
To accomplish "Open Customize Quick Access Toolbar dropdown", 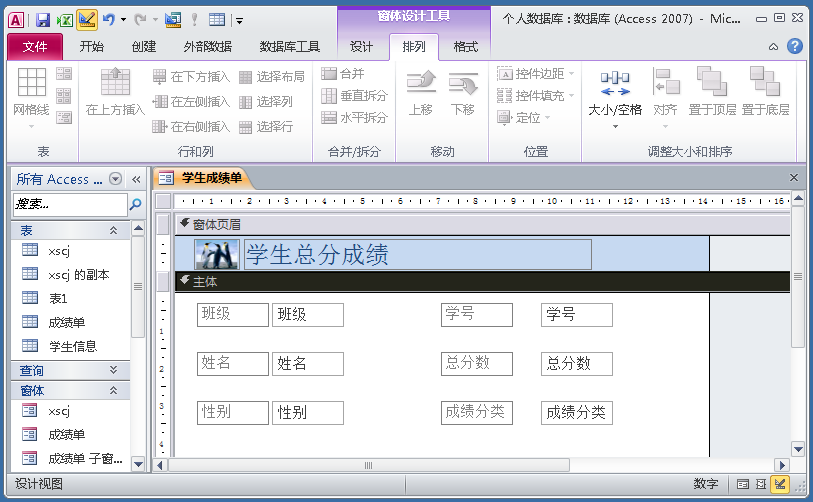I will point(240,21).
